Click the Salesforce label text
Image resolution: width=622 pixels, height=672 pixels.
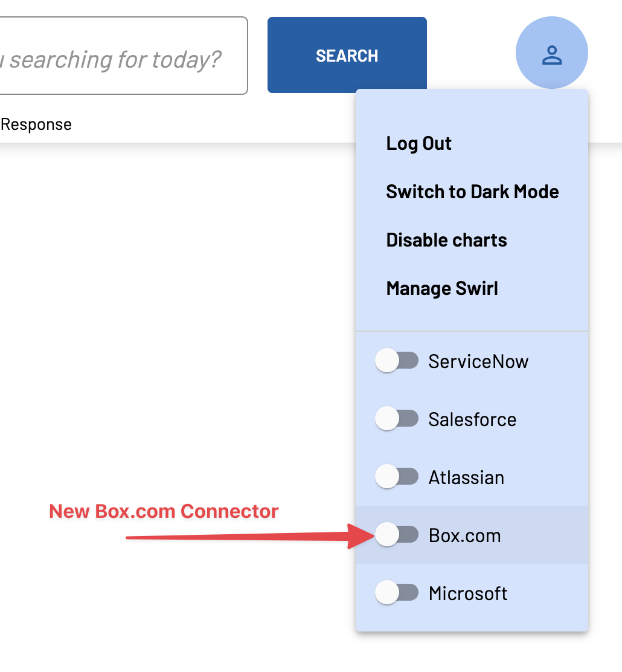[x=472, y=419]
